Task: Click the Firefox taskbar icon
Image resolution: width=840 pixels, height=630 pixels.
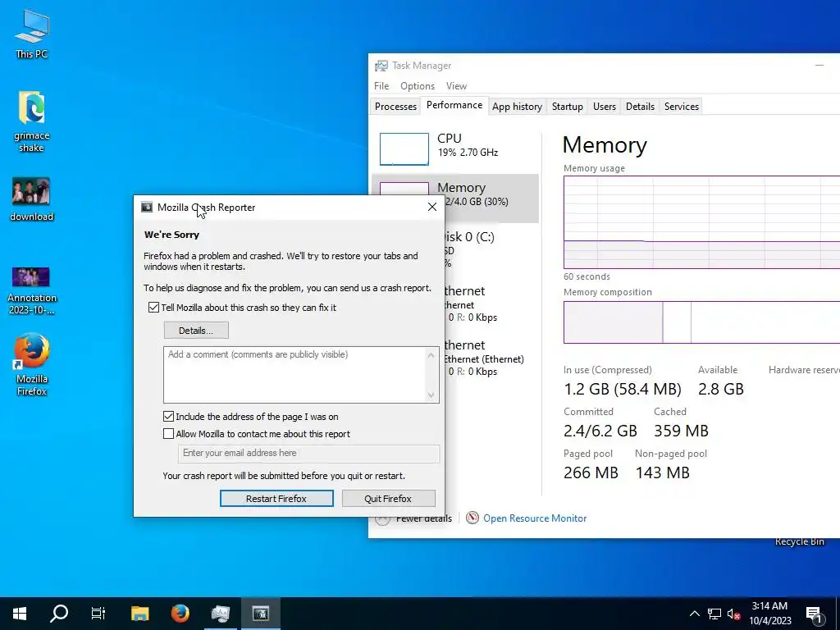Action: [x=180, y=614]
